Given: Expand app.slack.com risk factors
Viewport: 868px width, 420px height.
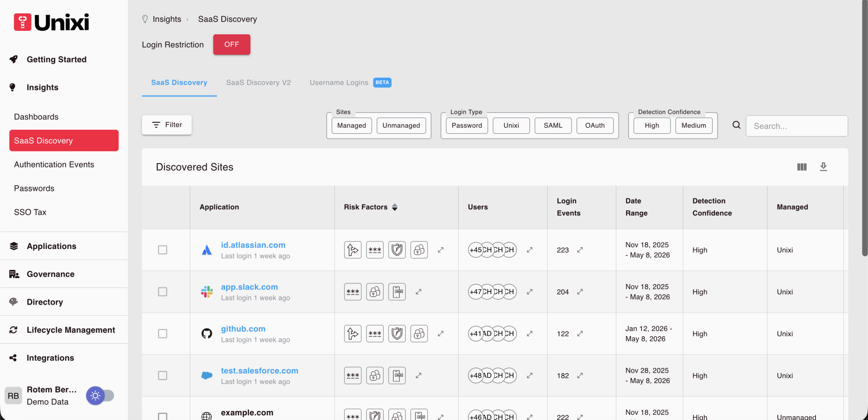Looking at the screenshot, I should point(418,292).
